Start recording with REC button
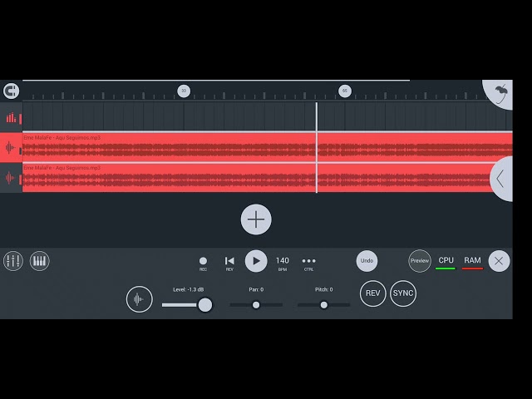Screen dimensions: 532x399 (203, 264)
